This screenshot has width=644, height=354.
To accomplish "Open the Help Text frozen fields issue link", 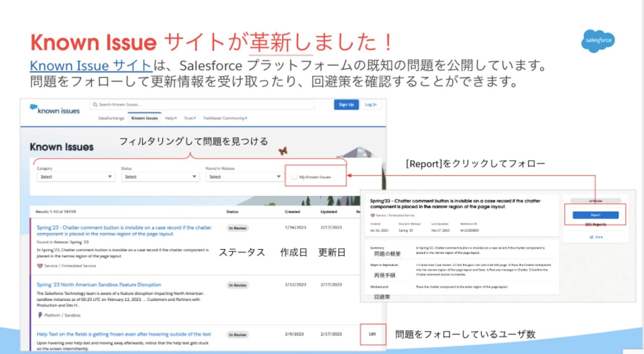I will tap(124, 334).
